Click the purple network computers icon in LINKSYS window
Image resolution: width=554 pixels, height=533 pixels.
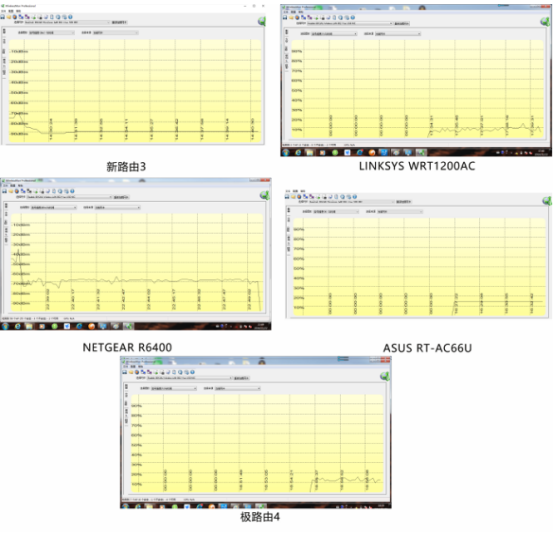pyautogui.click(x=310, y=17)
